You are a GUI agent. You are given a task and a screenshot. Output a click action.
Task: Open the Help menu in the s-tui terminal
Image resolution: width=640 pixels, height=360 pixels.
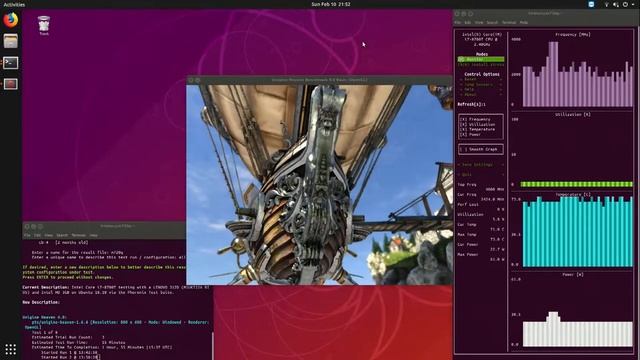(524, 22)
